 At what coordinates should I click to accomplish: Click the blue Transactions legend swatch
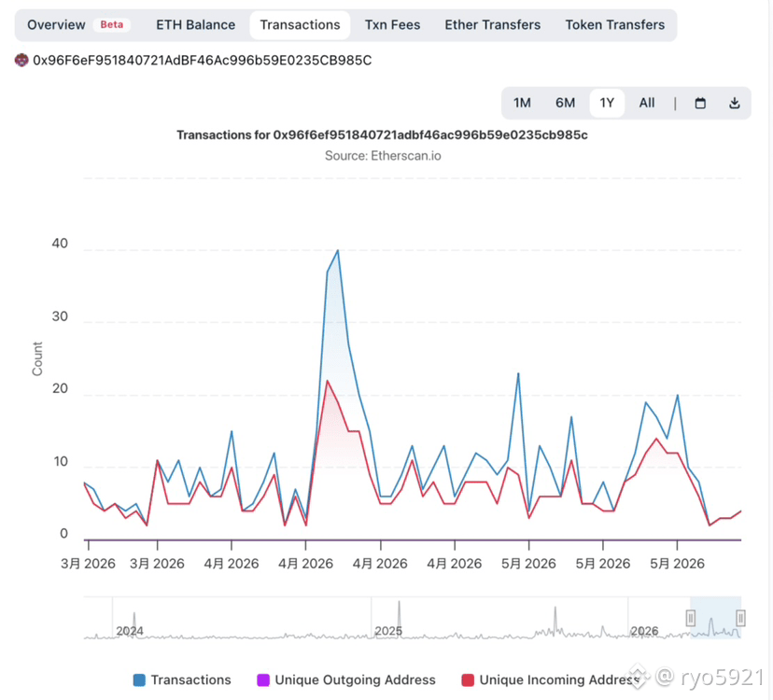pyautogui.click(x=139, y=680)
